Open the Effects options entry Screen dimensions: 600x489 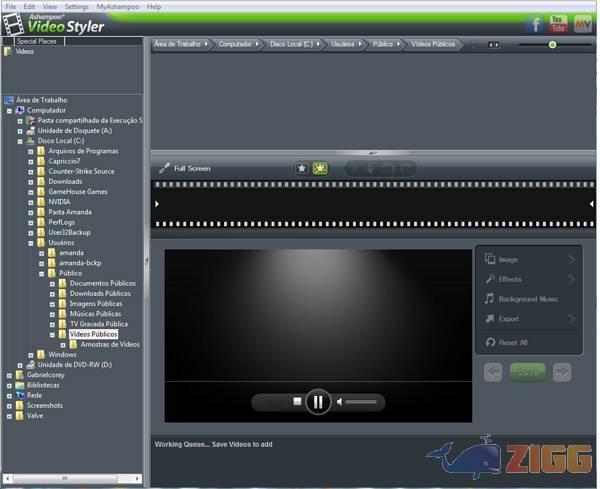(529, 279)
